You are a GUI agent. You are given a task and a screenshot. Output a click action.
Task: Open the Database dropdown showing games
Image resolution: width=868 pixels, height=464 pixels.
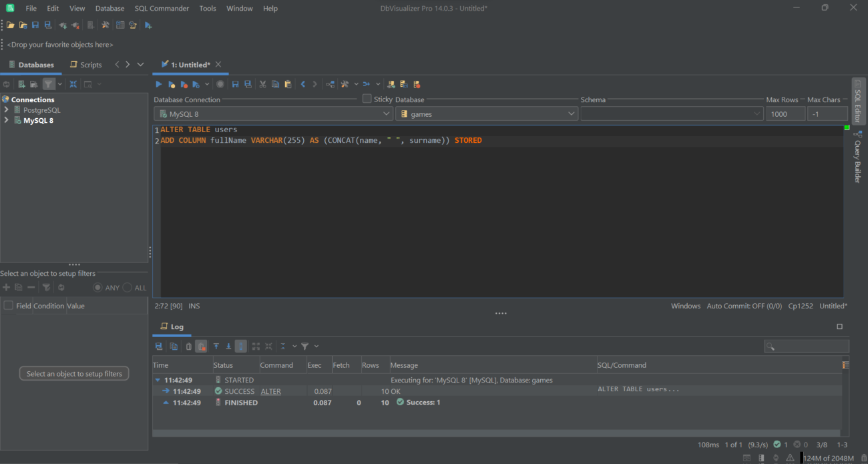486,114
